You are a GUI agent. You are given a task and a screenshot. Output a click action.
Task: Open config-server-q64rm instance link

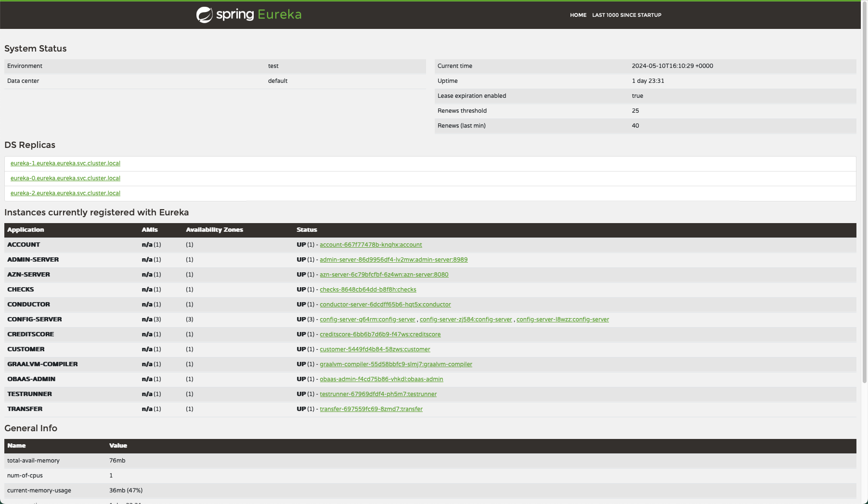tap(367, 319)
